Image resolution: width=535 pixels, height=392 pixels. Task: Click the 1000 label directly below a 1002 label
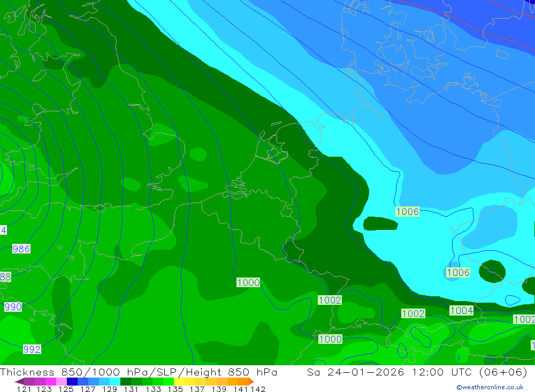pyautogui.click(x=330, y=339)
